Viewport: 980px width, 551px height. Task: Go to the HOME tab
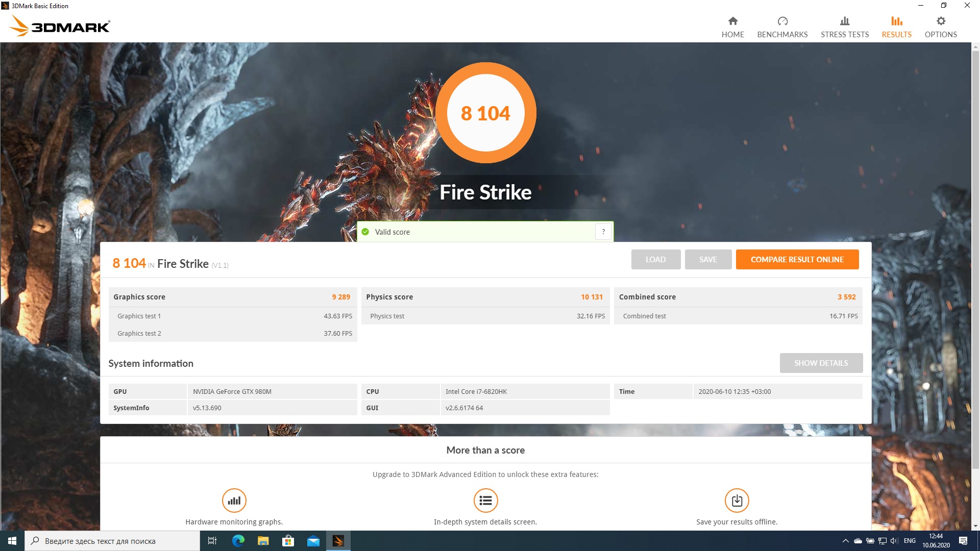[x=732, y=27]
